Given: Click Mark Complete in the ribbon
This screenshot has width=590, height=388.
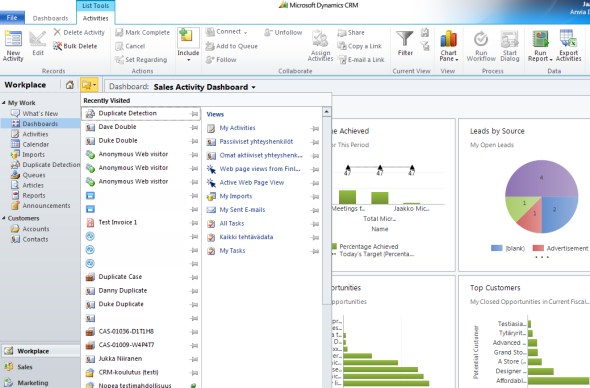Looking at the screenshot, I should pos(143,32).
